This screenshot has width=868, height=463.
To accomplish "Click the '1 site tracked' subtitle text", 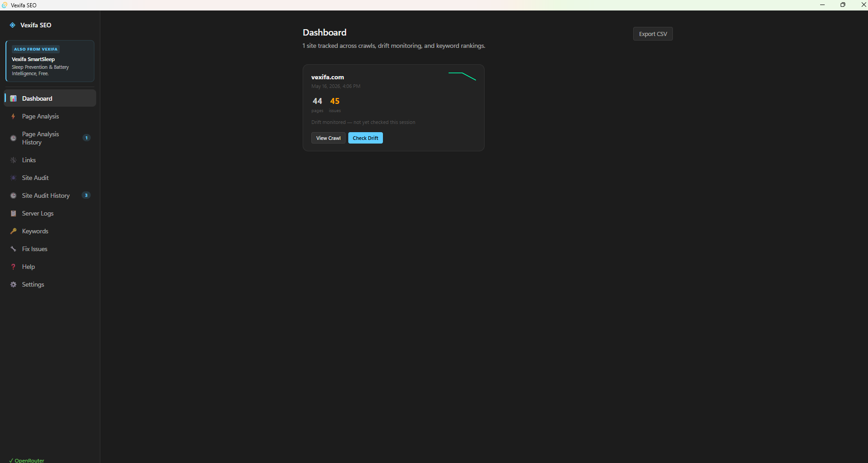I will tap(394, 46).
